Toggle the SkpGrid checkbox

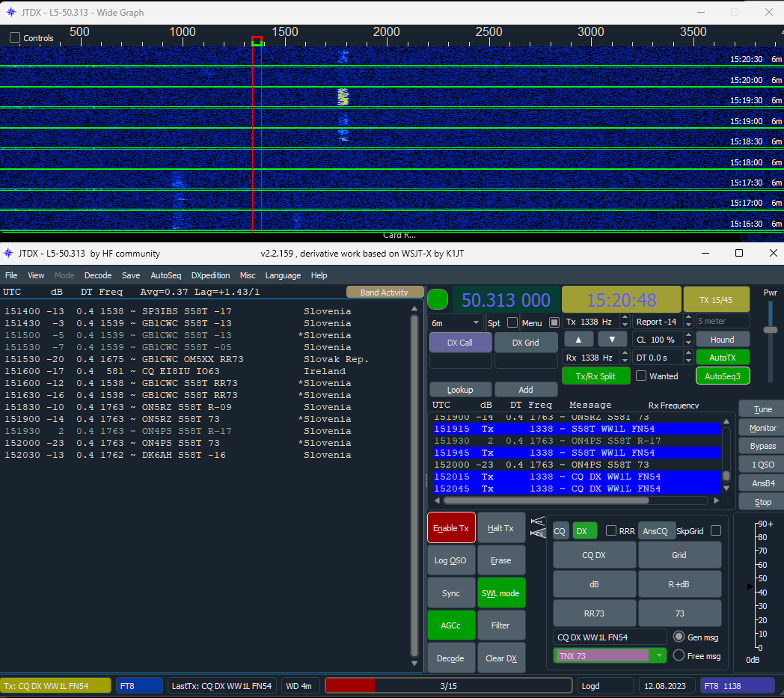point(716,530)
